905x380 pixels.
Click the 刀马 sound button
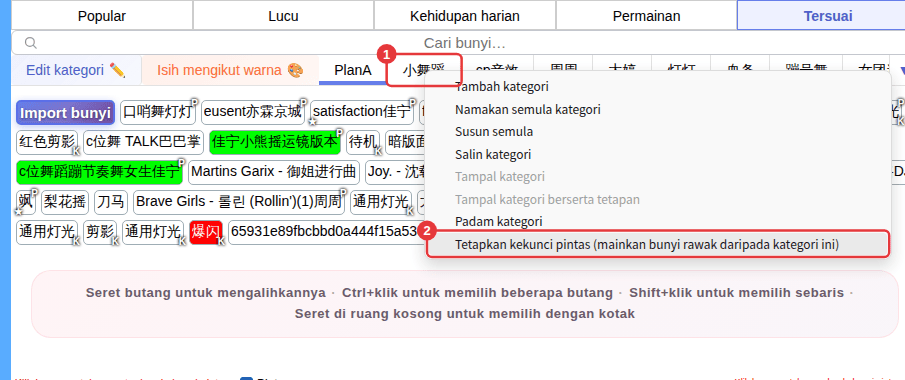(x=110, y=202)
